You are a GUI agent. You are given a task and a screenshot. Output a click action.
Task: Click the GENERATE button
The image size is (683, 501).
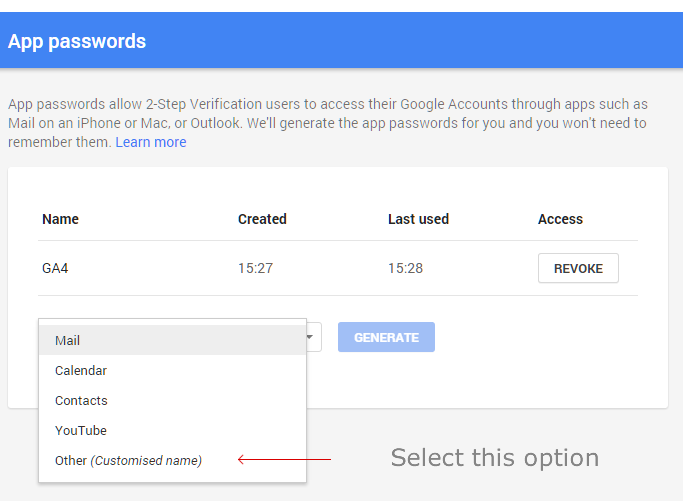click(x=386, y=337)
